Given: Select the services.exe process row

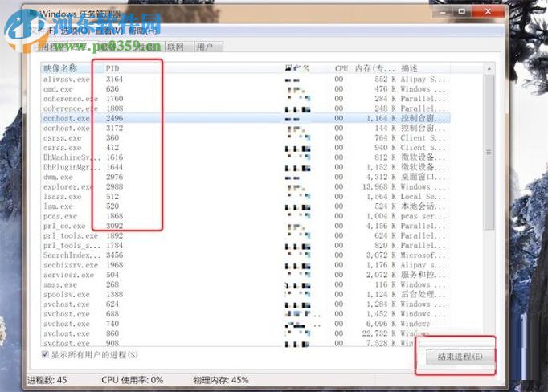Looking at the screenshot, I should coord(245,275).
